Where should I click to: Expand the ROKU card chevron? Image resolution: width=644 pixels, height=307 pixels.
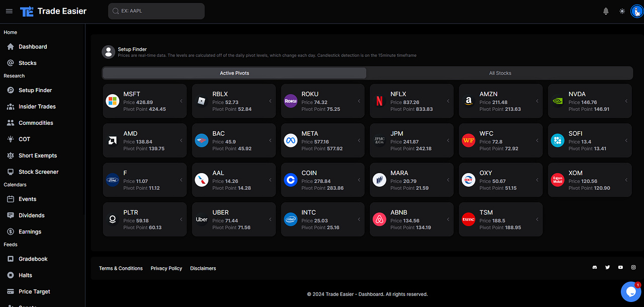(x=359, y=101)
